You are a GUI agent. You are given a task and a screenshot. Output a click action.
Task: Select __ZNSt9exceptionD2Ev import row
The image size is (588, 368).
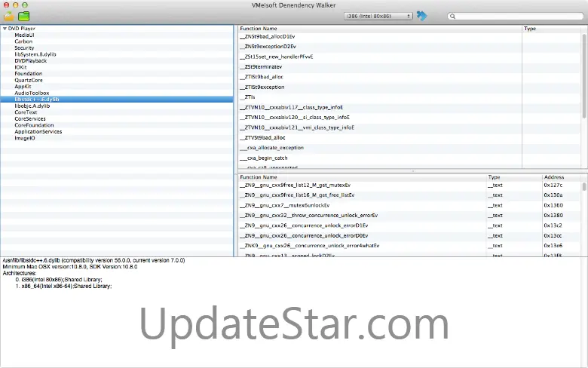click(409, 47)
